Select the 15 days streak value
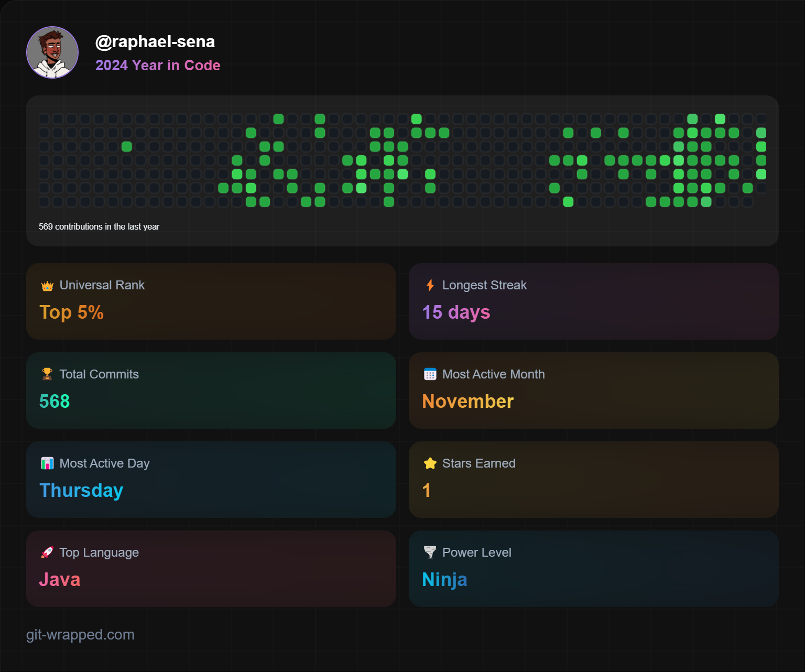Image resolution: width=805 pixels, height=672 pixels. pos(456,312)
